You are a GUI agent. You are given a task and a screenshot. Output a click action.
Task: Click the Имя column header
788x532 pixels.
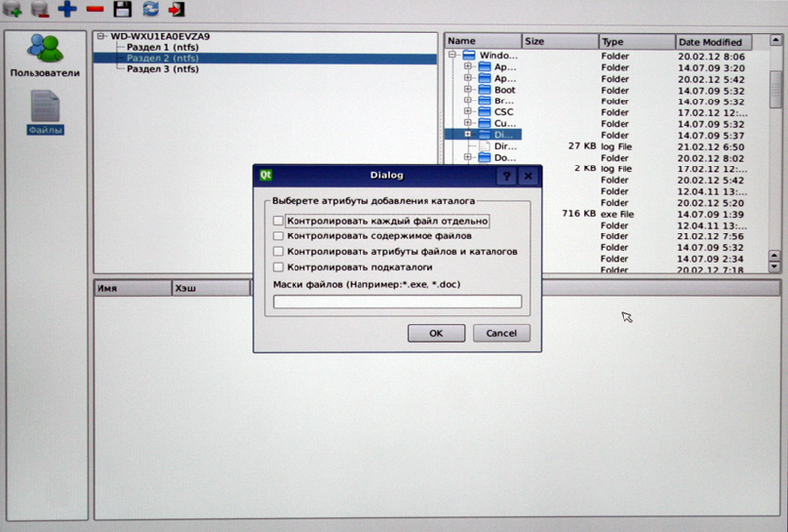133,288
